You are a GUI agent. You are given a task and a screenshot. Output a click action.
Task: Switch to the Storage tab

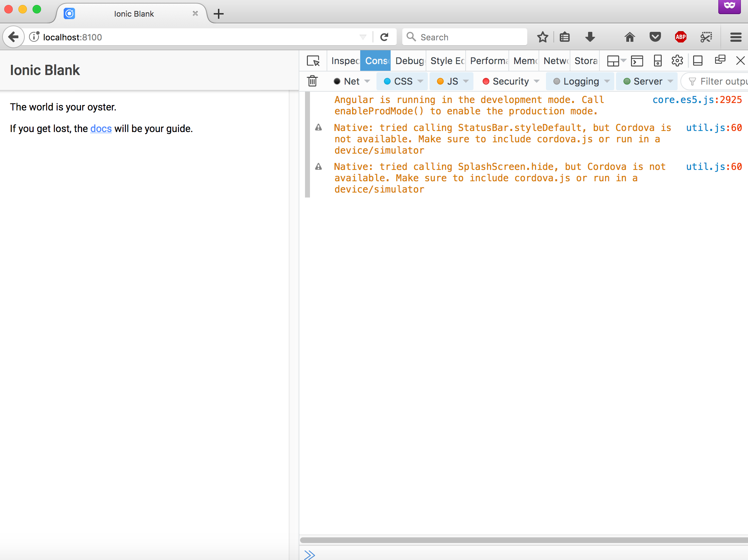point(585,61)
